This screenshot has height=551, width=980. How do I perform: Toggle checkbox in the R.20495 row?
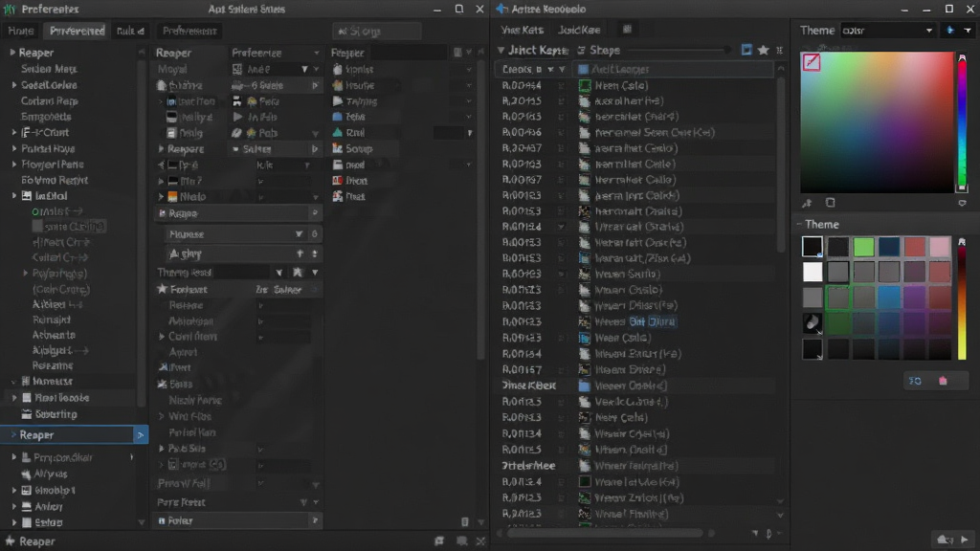pos(561,101)
